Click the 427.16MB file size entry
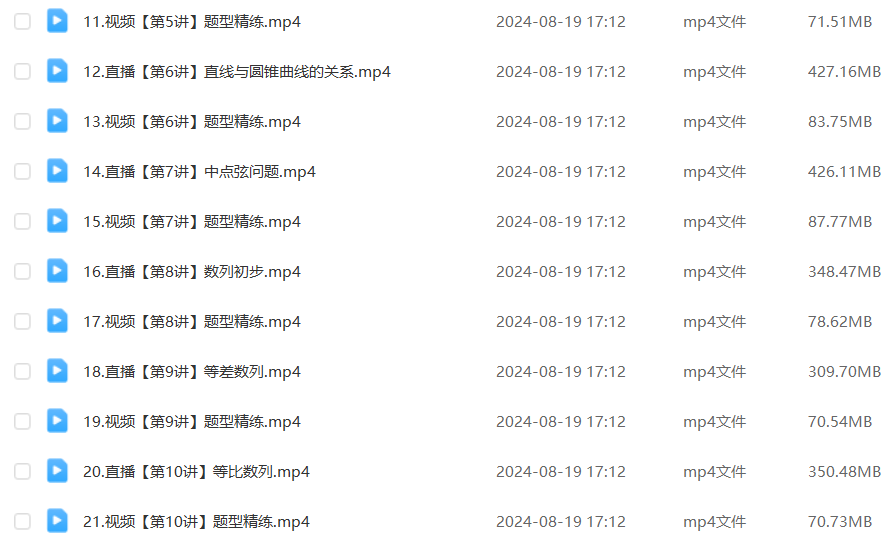 [844, 72]
